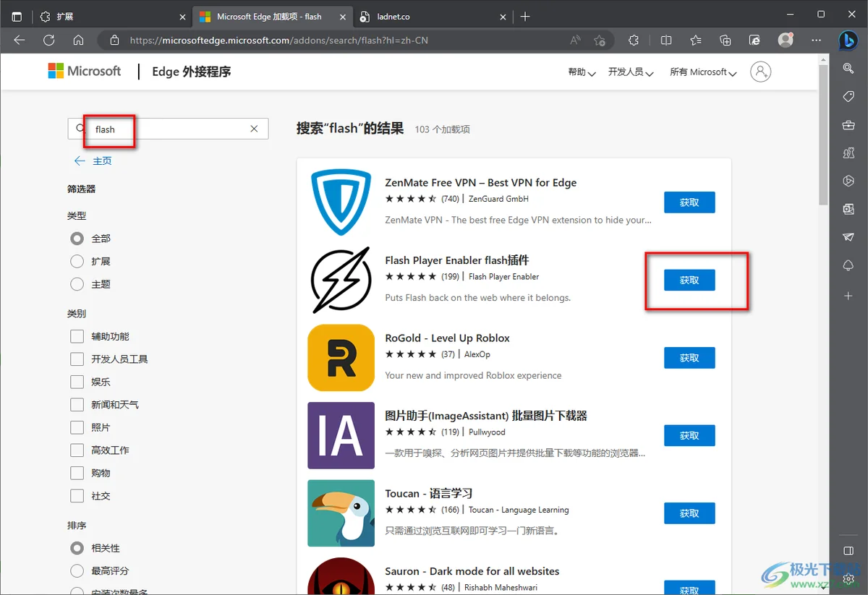Screen dimensions: 868x595
Task: Check the 开发人员工具 category box
Action: point(77,359)
